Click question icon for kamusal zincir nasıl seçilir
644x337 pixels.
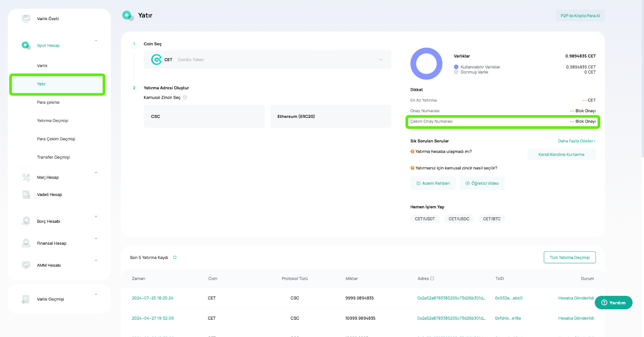pyautogui.click(x=412, y=168)
